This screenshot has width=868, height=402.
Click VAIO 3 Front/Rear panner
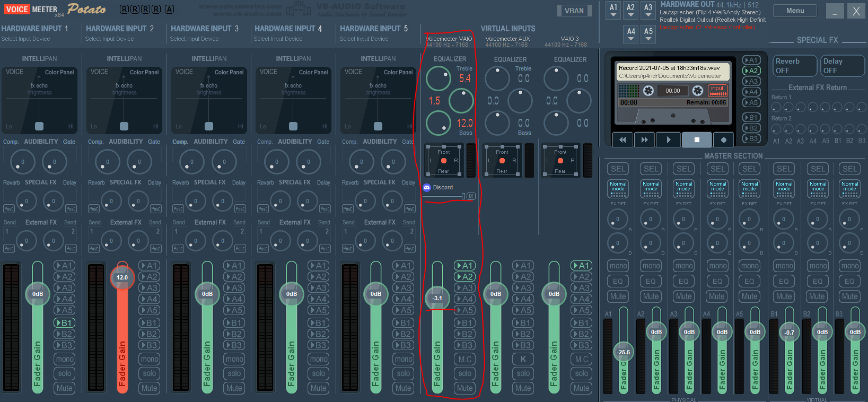[x=560, y=160]
